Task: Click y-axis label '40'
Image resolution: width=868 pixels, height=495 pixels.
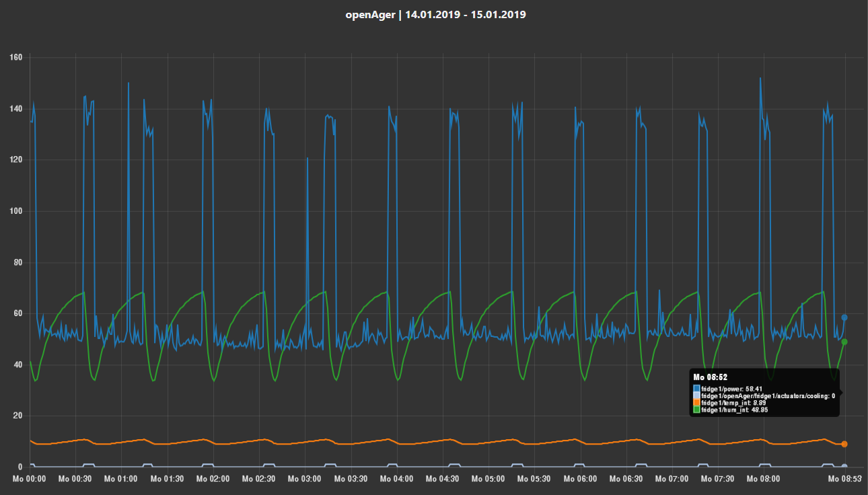Action: pos(18,365)
